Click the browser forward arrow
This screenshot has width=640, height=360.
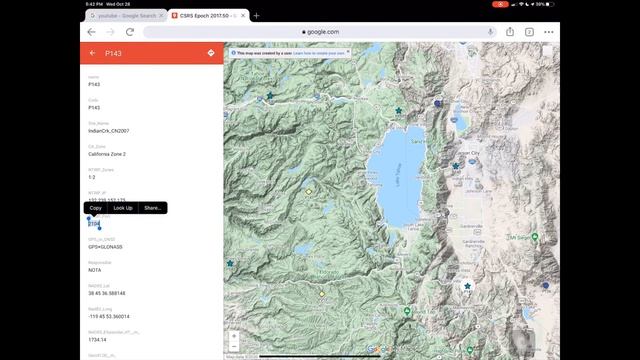[110, 32]
